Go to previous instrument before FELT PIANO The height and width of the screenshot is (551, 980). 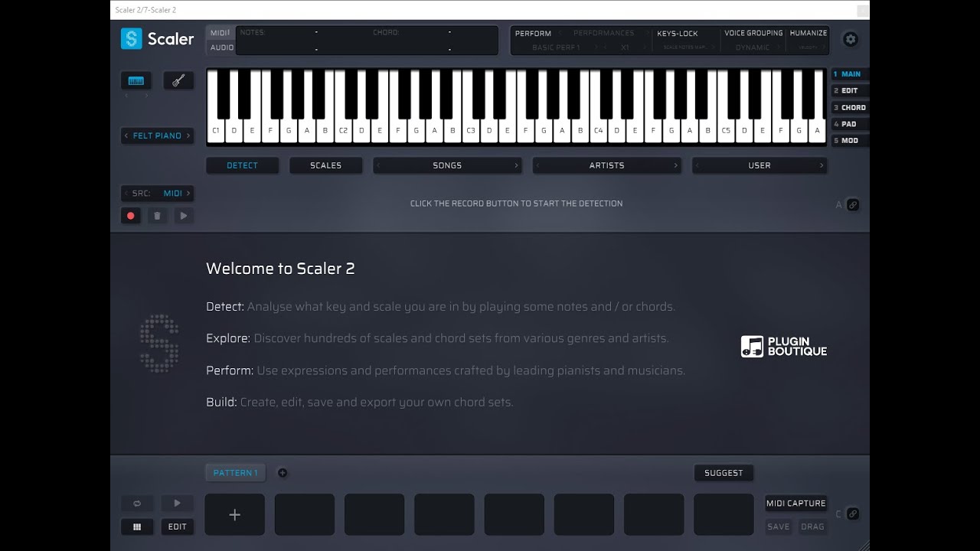[126, 135]
